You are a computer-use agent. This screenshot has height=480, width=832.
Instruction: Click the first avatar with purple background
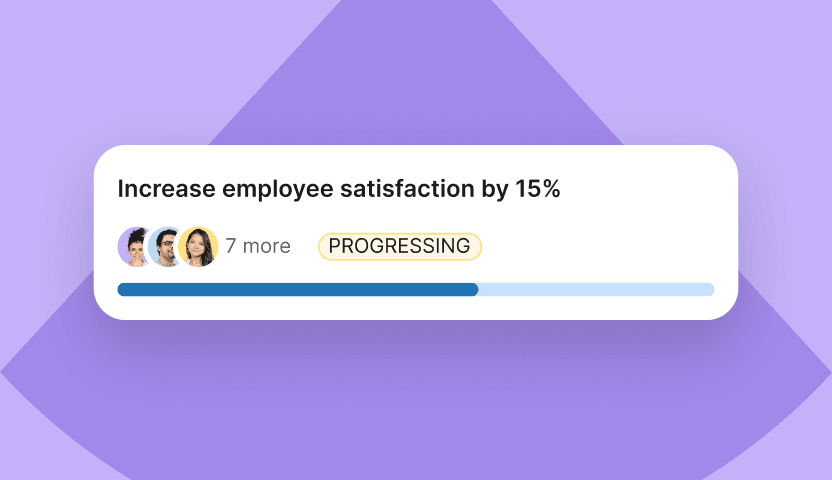(133, 246)
